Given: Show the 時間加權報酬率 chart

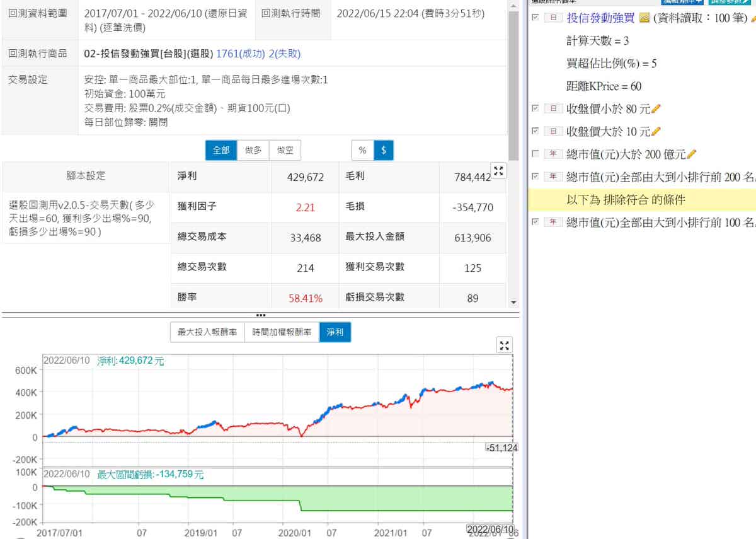Looking at the screenshot, I should click(282, 332).
